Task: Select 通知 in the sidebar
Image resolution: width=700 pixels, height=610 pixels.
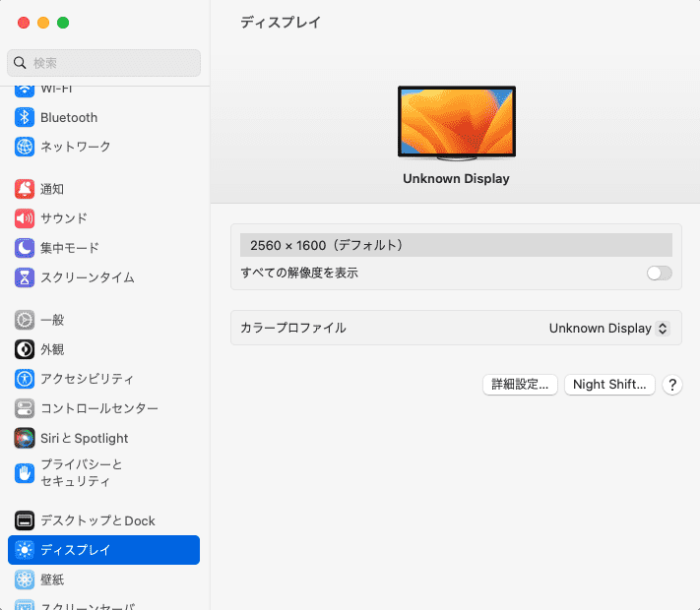Action: 103,189
